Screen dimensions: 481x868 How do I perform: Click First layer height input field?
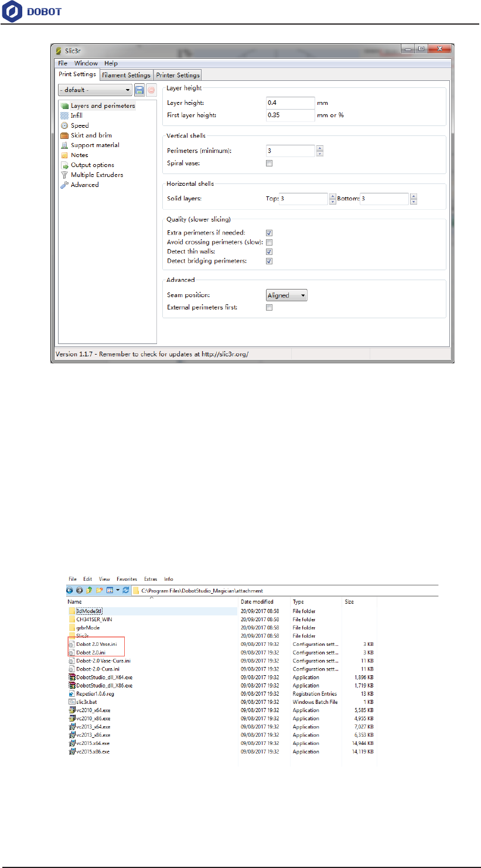[291, 115]
